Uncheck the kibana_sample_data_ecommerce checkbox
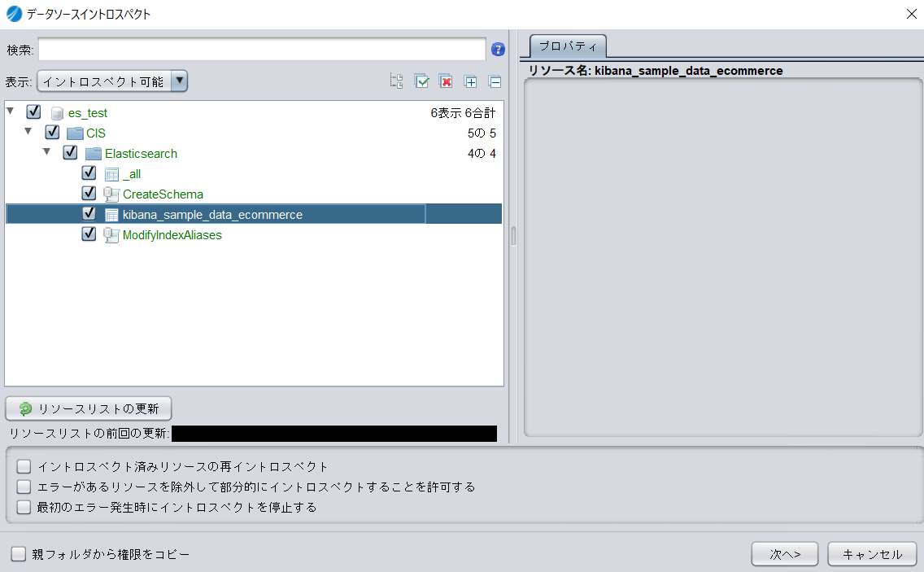Image resolution: width=924 pixels, height=572 pixels. tap(89, 213)
